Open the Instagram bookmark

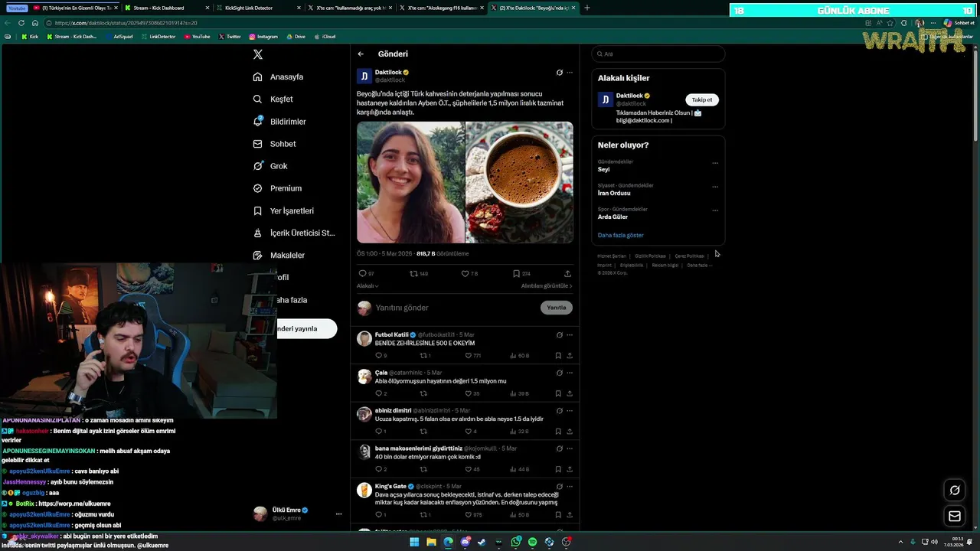click(x=263, y=37)
